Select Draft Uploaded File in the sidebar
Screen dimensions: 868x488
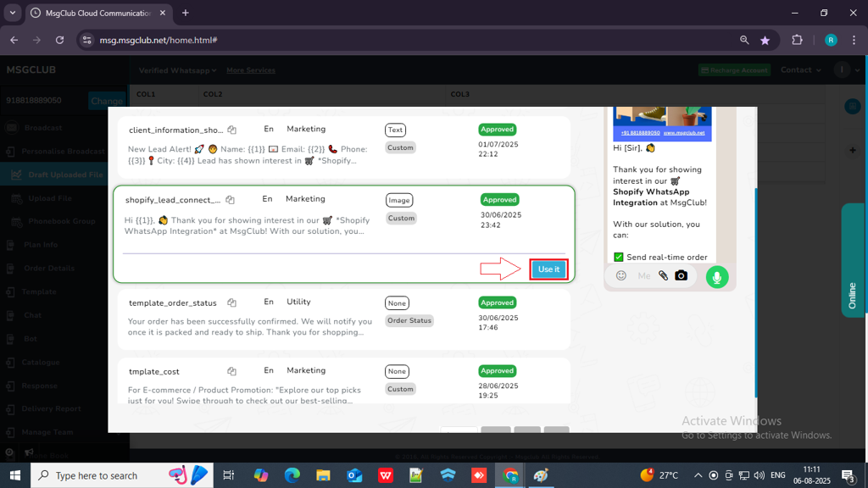pos(66,175)
